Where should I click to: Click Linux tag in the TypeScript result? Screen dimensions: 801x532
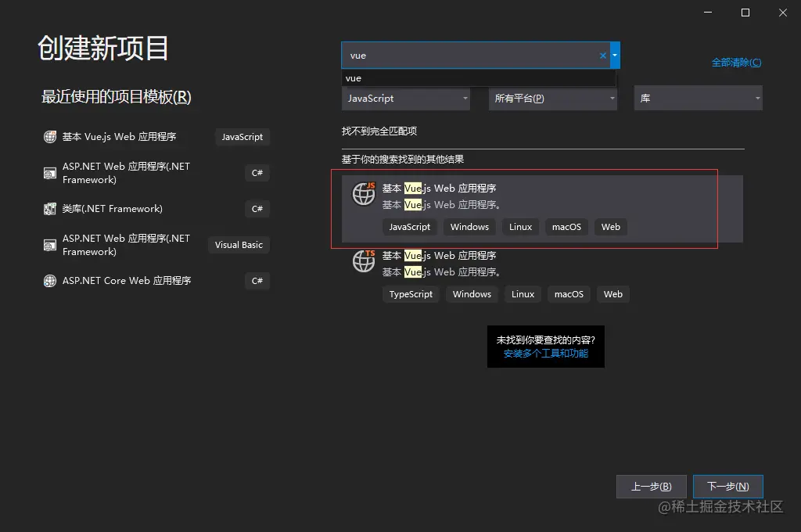pyautogui.click(x=523, y=294)
